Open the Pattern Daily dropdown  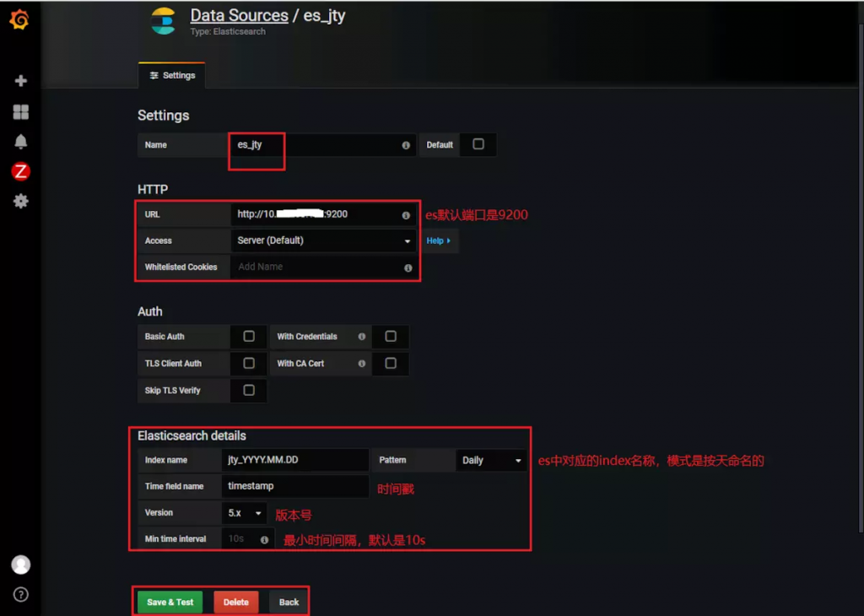pos(491,460)
